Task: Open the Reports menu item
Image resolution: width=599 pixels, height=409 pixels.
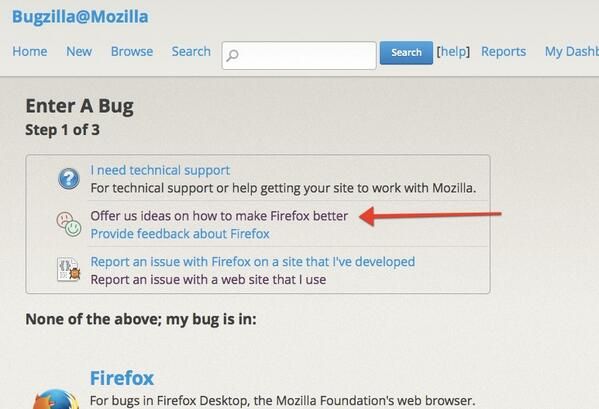Action: click(503, 51)
